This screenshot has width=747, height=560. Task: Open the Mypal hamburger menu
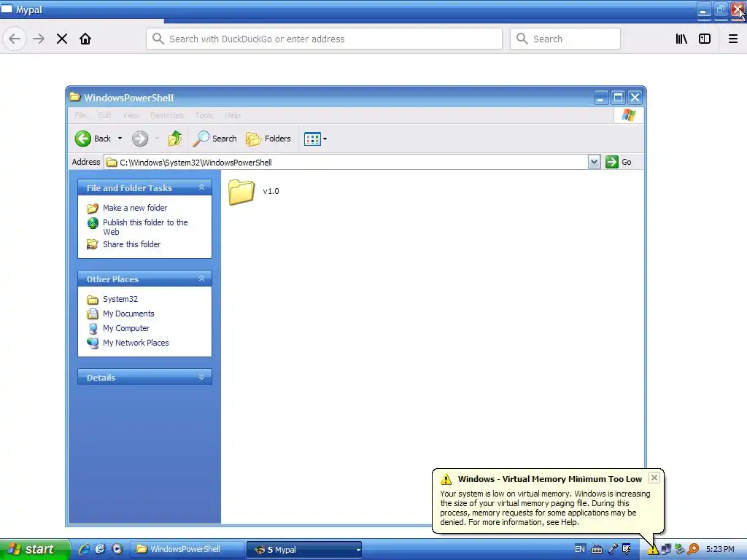(x=733, y=39)
